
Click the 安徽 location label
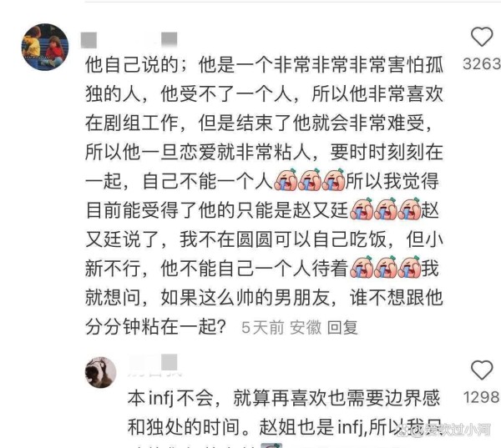(306, 328)
